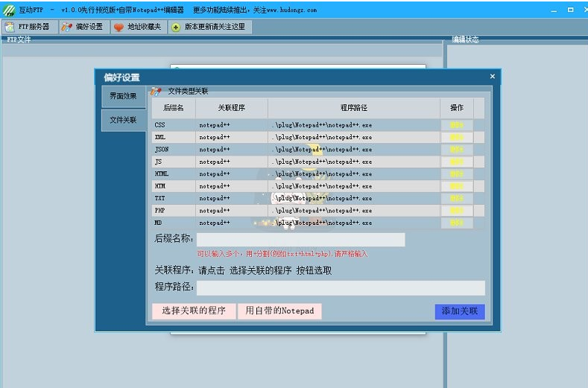Focus the 后缀名称 input field
The height and width of the screenshot is (388, 588).
pos(301,240)
